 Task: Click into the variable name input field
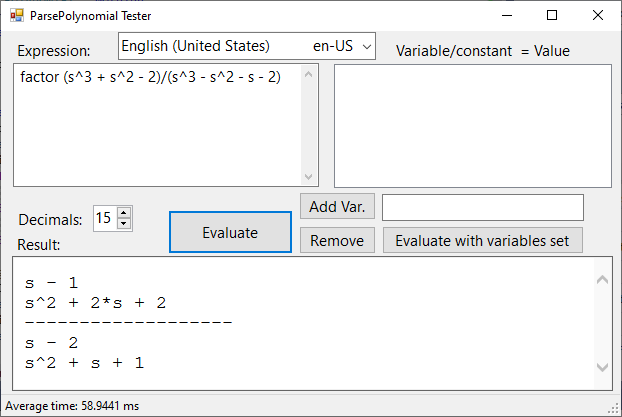click(x=482, y=207)
